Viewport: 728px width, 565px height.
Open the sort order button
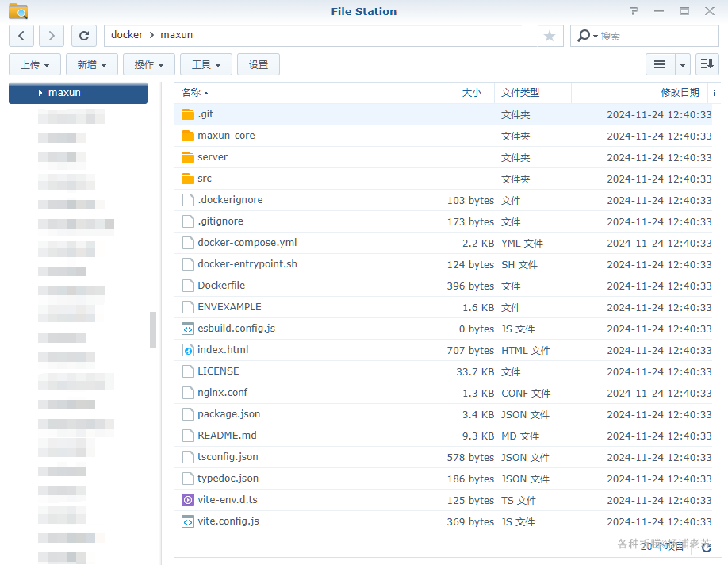tap(707, 64)
